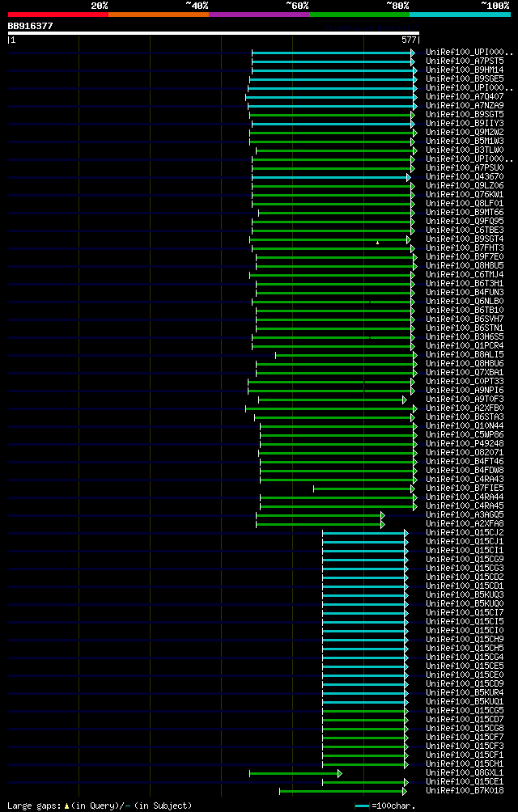
Task: Select label UniRef100_C6TMJ4
Action: click(x=465, y=274)
